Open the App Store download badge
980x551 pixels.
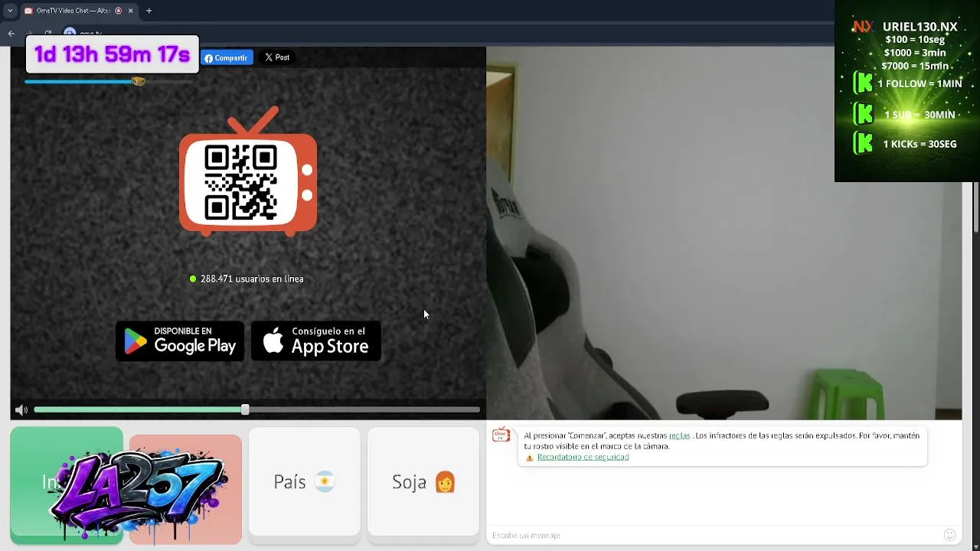coord(316,341)
